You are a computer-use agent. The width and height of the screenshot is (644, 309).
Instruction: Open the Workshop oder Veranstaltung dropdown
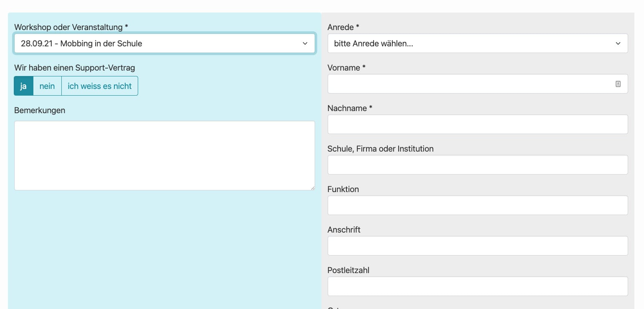pos(164,43)
